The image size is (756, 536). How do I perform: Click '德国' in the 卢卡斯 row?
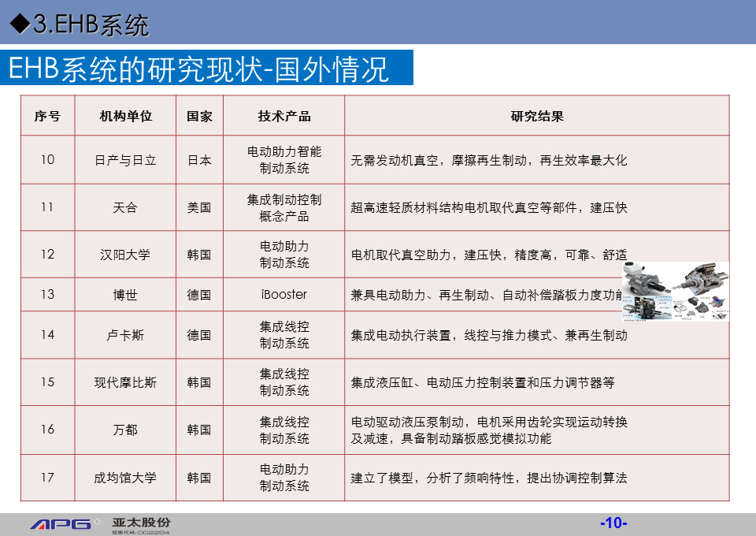[199, 335]
